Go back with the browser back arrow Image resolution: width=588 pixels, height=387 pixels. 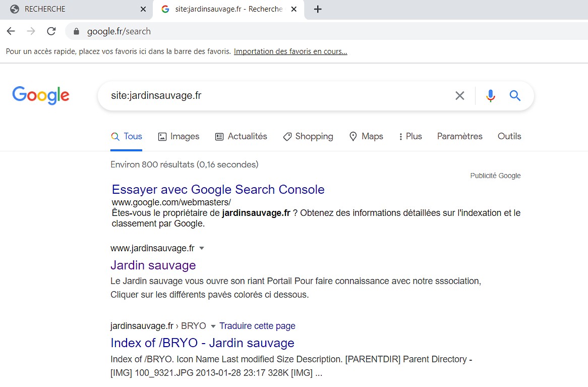[11, 31]
